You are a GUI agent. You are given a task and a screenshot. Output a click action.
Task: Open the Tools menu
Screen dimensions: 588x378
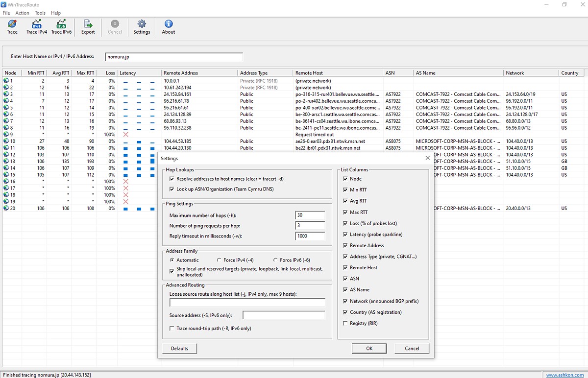coord(40,13)
